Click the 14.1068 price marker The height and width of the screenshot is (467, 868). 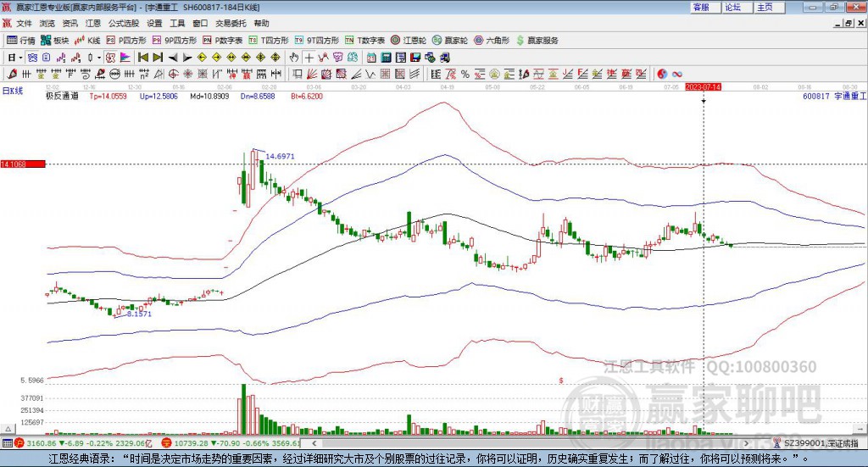pos(23,164)
